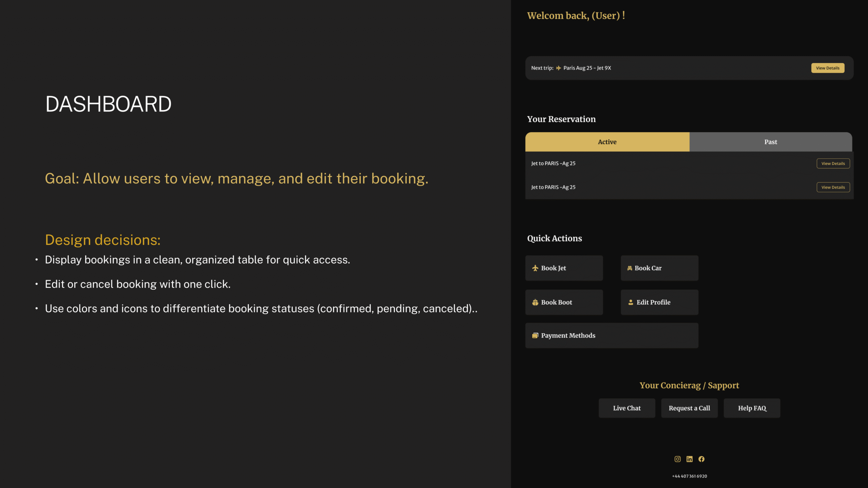Screen dimensions: 868x488
Task: Open Live Chat support
Action: [x=627, y=408]
